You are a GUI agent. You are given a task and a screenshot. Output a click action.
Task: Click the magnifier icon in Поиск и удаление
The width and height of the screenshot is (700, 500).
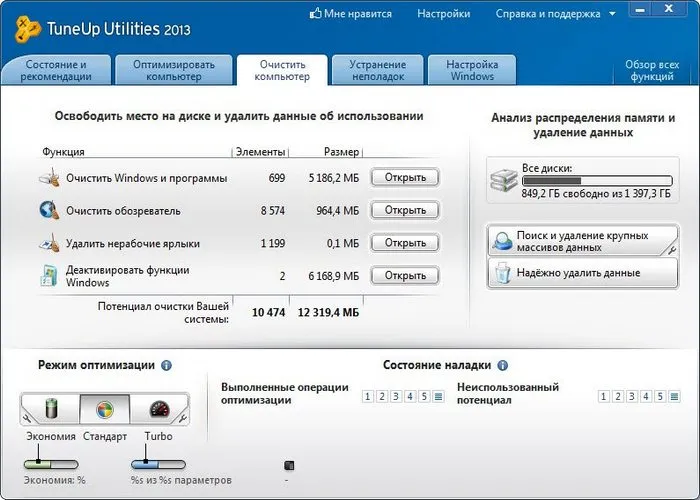(503, 241)
